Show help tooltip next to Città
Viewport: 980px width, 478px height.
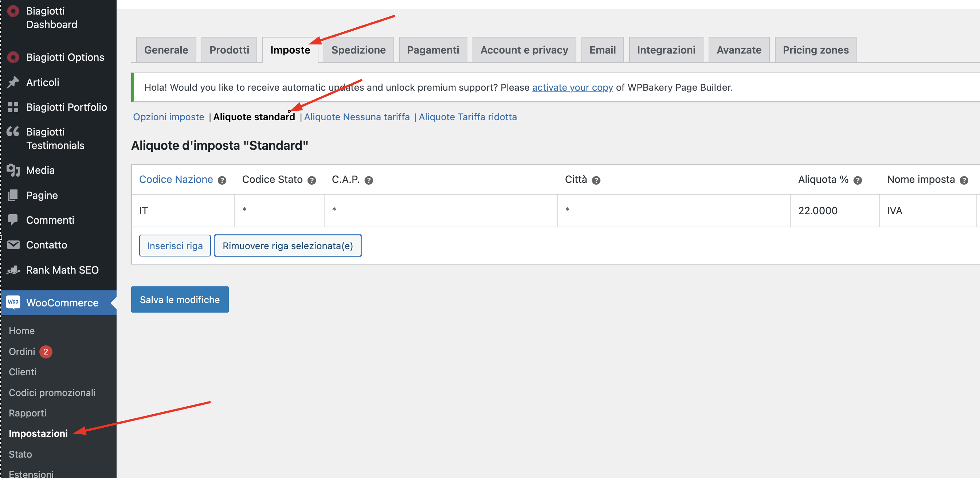[x=596, y=180]
